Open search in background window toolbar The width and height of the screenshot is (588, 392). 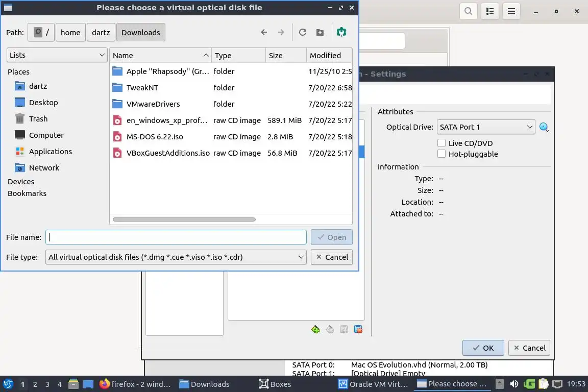tap(469, 11)
